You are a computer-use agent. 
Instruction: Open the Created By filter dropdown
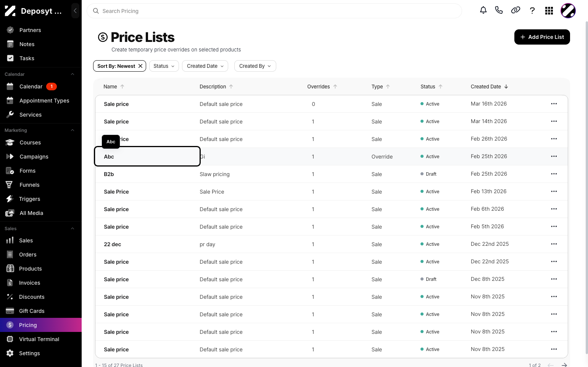[255, 66]
